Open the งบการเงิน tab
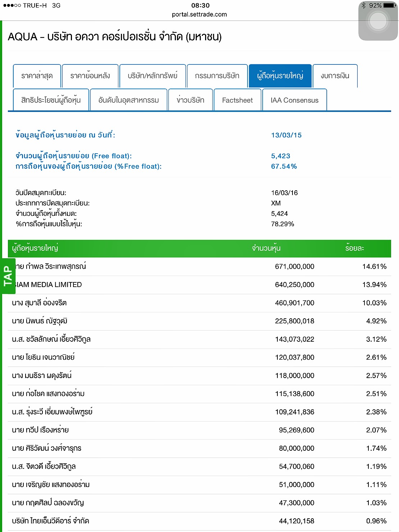Screen dimensions: 399x532 pyautogui.click(x=335, y=76)
